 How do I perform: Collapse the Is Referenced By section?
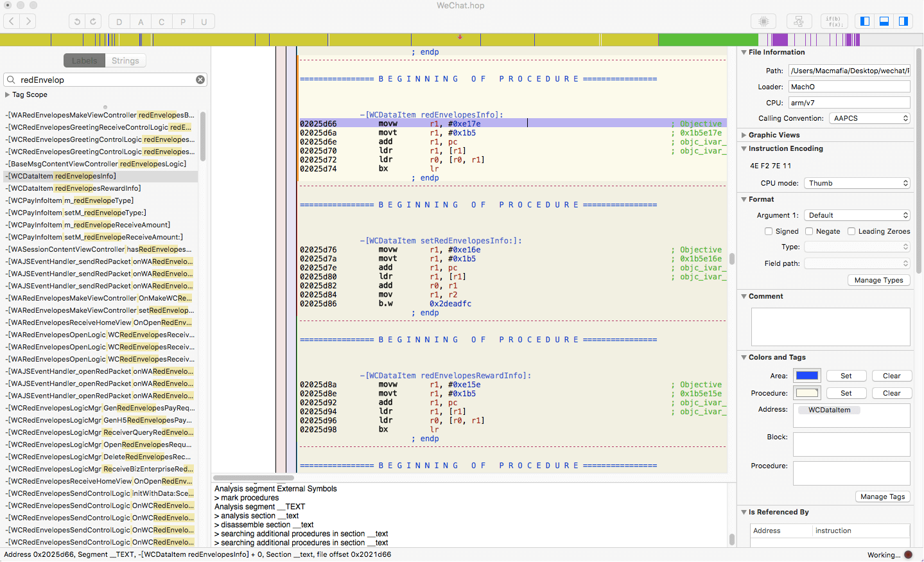pyautogui.click(x=744, y=512)
